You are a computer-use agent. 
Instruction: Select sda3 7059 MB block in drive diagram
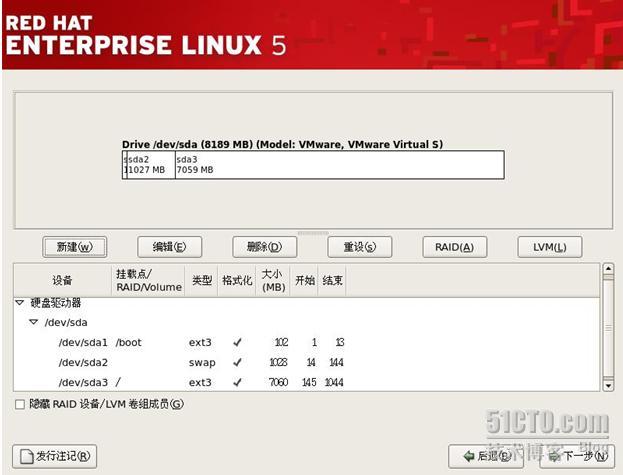click(340, 165)
